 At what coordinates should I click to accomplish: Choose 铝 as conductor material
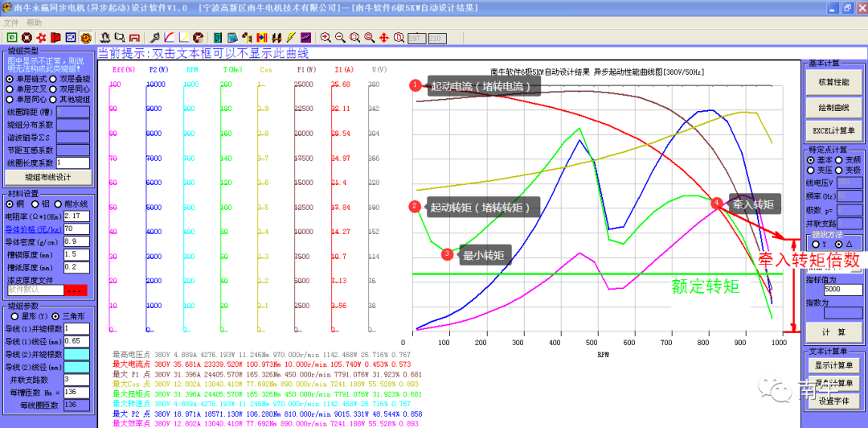[41, 204]
